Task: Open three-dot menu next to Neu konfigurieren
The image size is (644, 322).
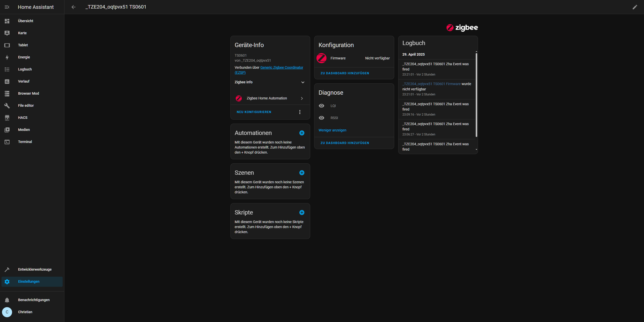Action: [x=300, y=112]
